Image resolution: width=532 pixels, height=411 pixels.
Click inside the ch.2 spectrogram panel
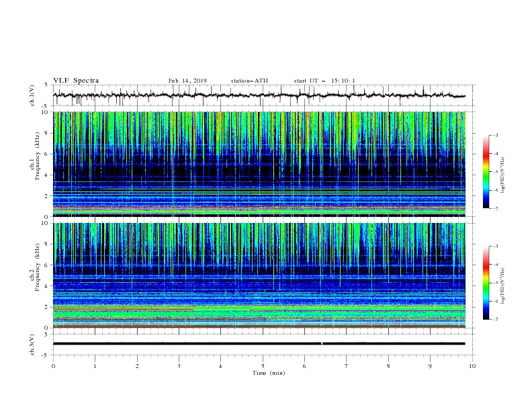point(259,275)
